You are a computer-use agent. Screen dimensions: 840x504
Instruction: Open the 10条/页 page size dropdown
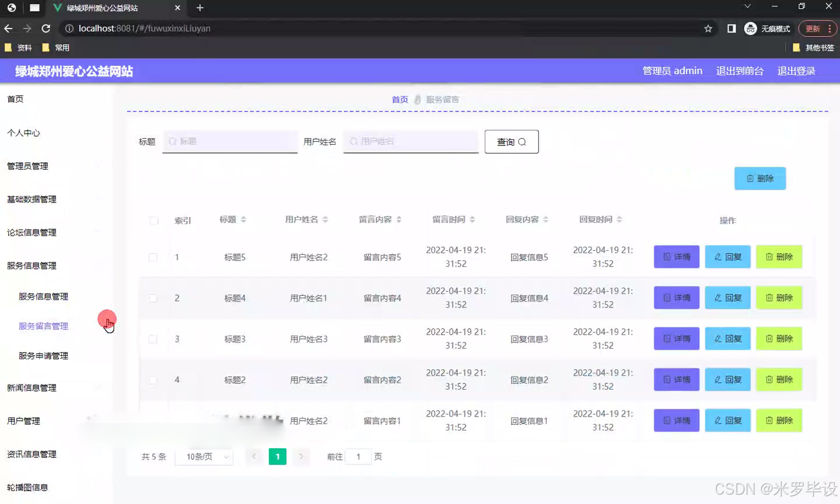[204, 457]
